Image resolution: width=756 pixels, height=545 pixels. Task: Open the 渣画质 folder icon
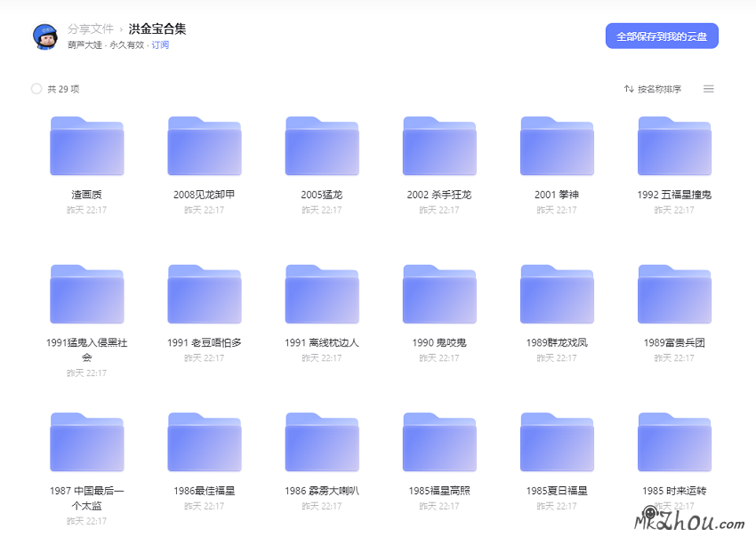tap(87, 147)
